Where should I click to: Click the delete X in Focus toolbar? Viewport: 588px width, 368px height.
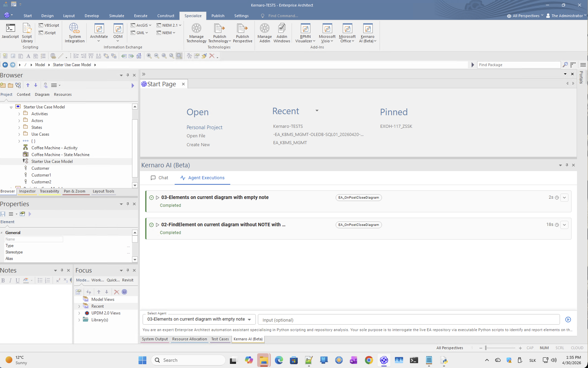(x=116, y=292)
